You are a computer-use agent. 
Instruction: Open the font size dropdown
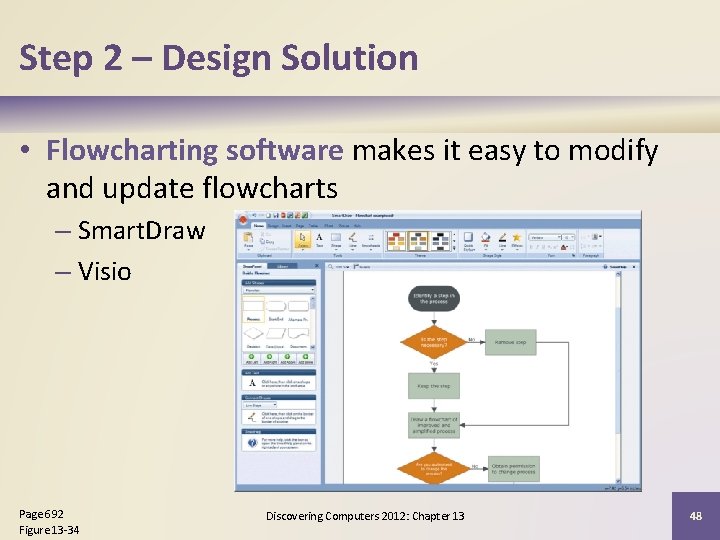pos(568,237)
